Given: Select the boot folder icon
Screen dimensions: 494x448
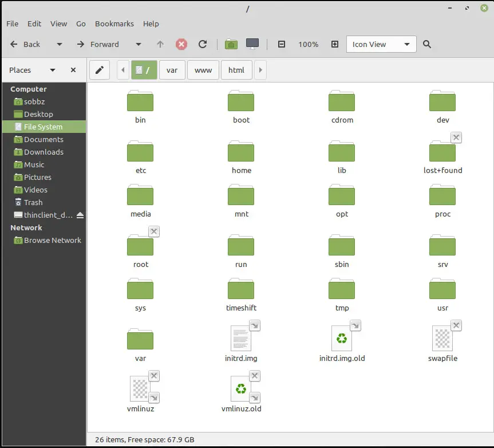Looking at the screenshot, I should 241,101.
